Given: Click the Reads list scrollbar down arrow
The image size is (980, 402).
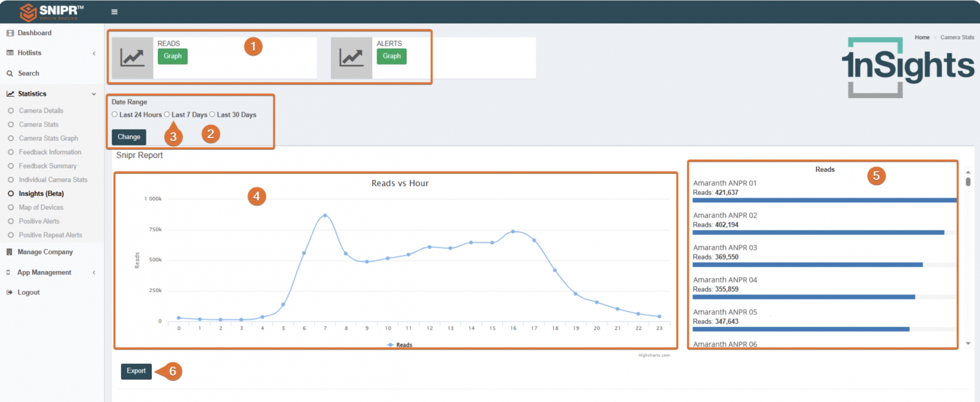Looking at the screenshot, I should click(968, 344).
